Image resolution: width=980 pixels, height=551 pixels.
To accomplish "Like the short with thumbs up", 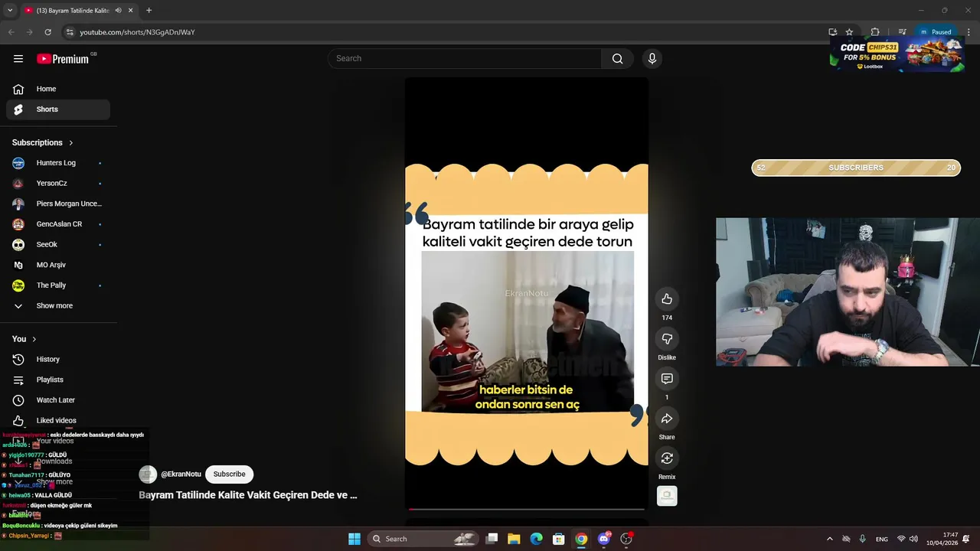I will (667, 299).
